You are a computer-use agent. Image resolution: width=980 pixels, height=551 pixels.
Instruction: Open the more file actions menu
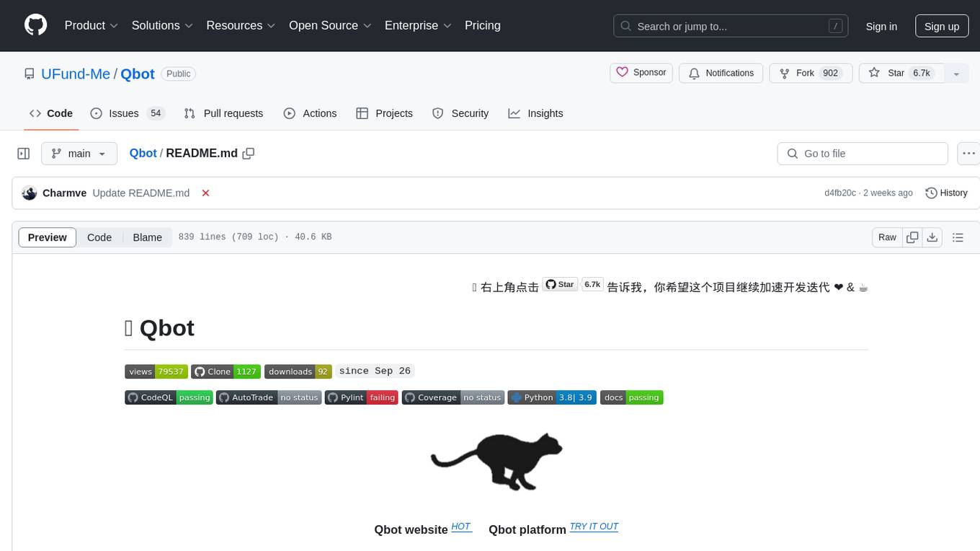point(968,154)
